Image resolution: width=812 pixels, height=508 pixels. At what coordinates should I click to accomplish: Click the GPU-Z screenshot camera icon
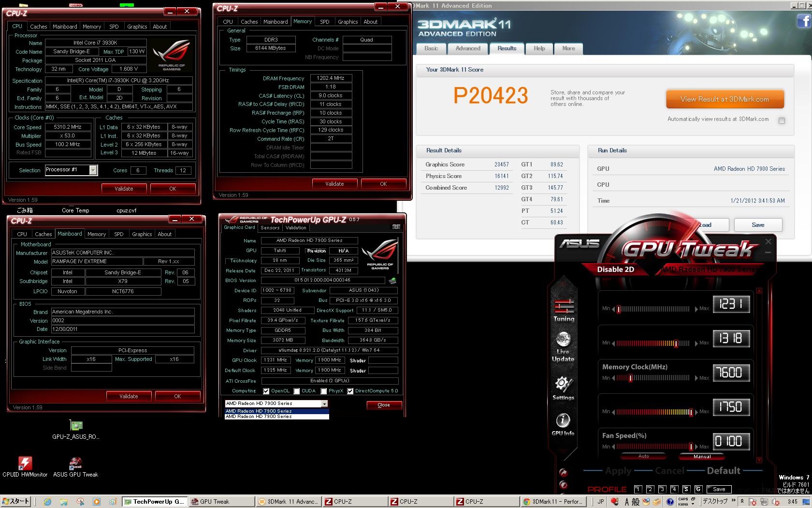coord(396,227)
